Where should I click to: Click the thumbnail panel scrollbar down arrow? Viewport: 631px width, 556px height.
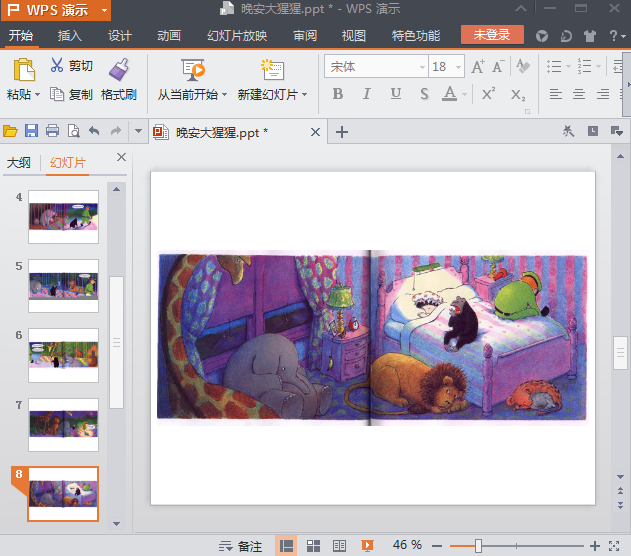[x=117, y=524]
